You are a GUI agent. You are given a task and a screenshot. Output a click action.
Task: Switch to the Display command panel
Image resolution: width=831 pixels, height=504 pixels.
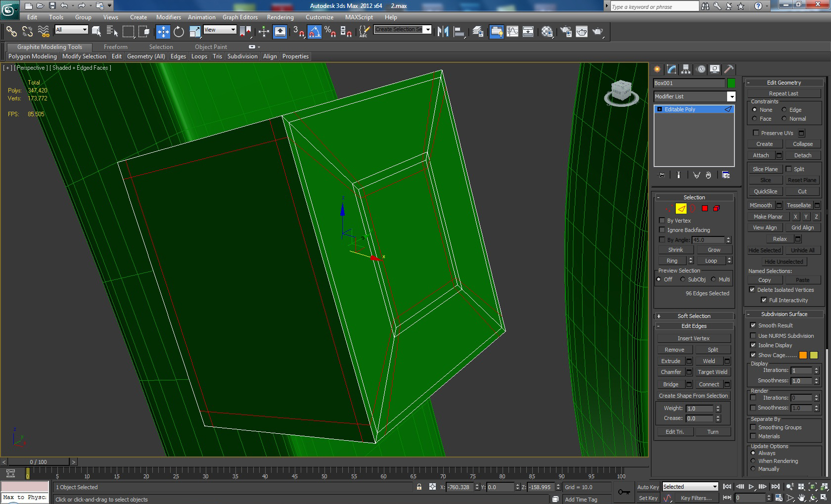click(714, 69)
